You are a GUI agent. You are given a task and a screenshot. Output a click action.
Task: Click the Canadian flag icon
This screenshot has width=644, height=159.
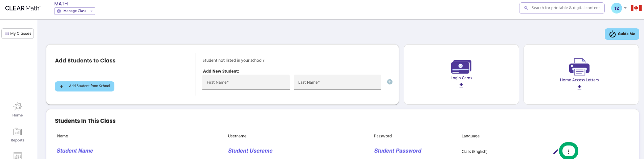[636, 8]
